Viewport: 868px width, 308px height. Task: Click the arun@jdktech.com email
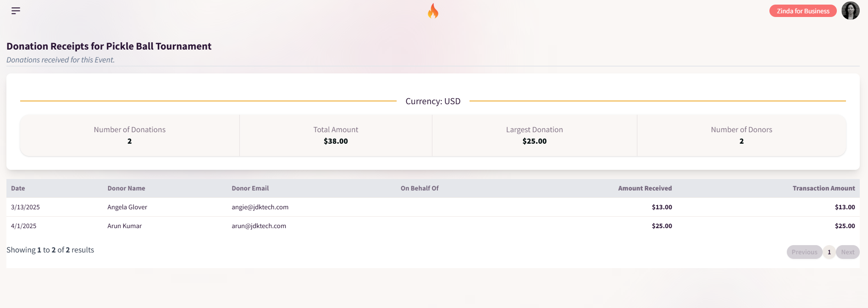point(259,226)
